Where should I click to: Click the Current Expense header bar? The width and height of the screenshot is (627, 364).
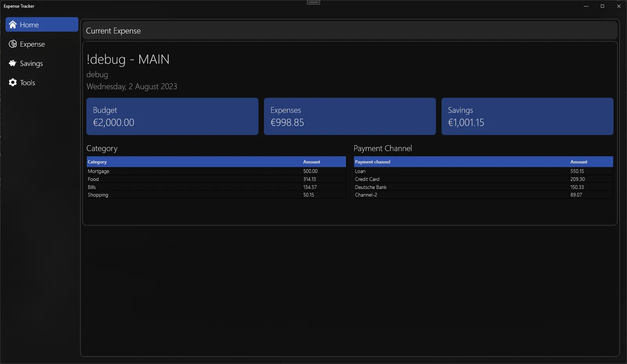click(350, 31)
